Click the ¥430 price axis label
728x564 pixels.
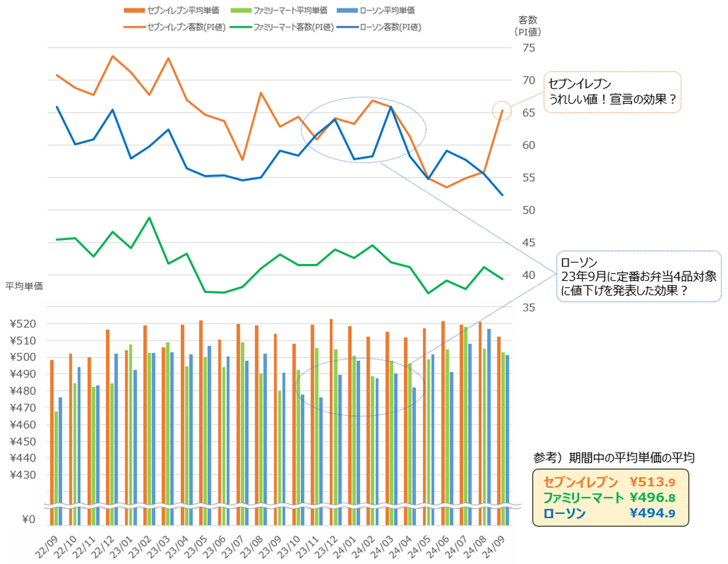(x=24, y=476)
